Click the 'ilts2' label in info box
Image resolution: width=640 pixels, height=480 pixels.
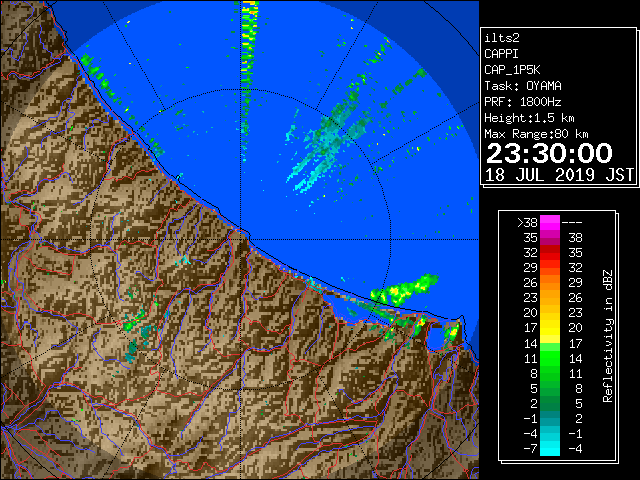click(x=502, y=38)
